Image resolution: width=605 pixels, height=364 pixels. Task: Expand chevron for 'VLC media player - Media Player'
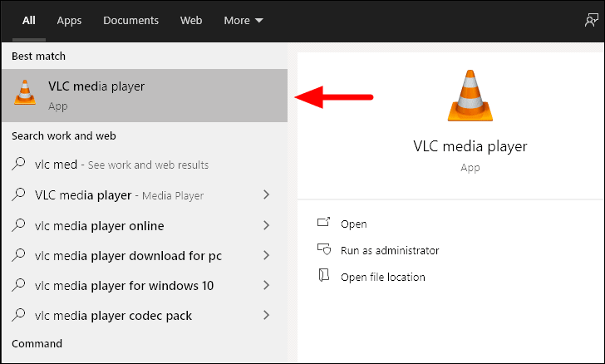pyautogui.click(x=266, y=194)
